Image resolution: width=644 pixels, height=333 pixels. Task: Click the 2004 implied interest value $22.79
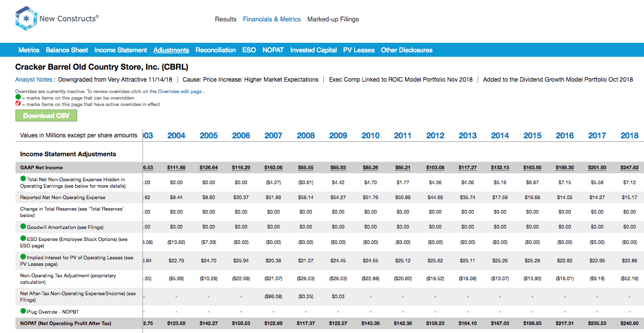tap(176, 260)
